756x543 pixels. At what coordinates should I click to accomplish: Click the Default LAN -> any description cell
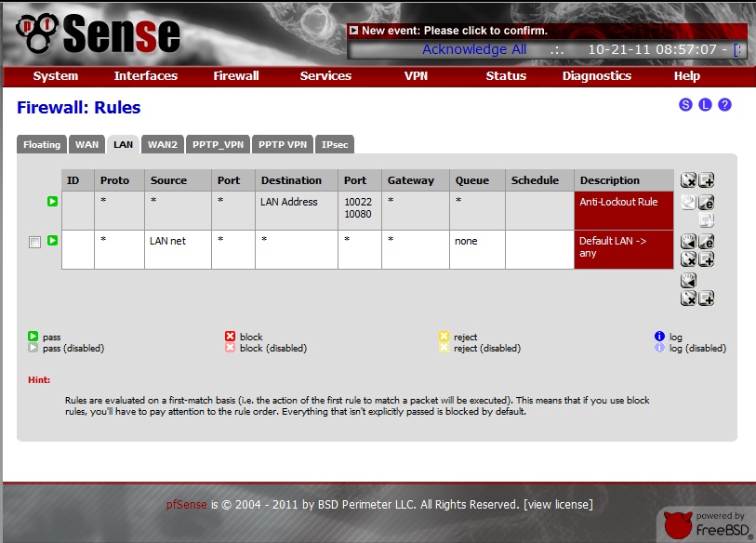[x=624, y=249]
